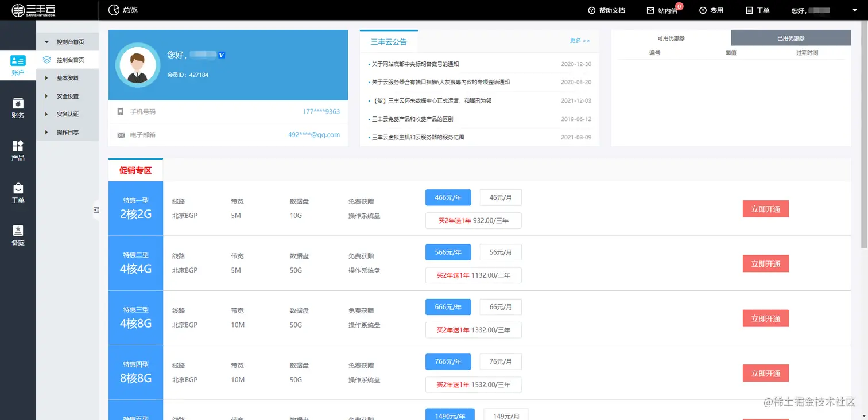Click 立即开通 for the 2核2G plan

pos(766,209)
